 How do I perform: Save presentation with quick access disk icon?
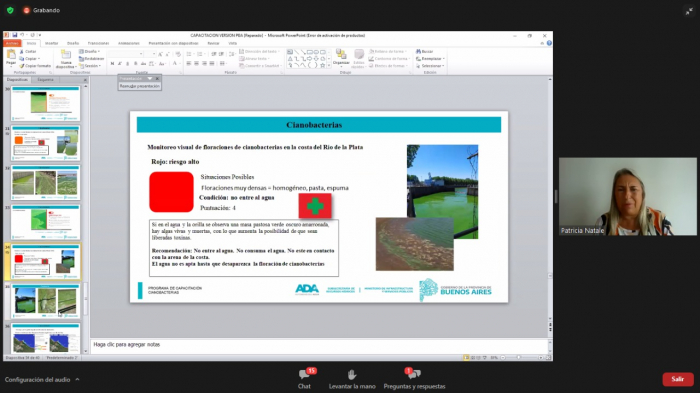pos(15,35)
